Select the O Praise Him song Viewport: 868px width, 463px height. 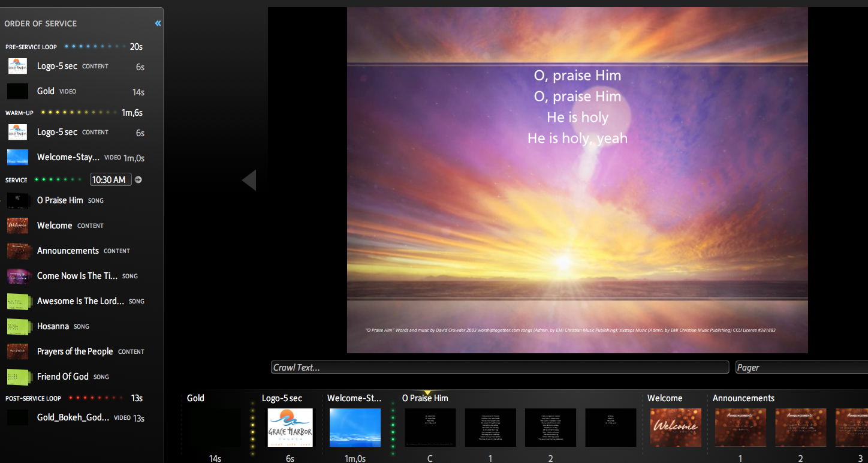(x=76, y=200)
